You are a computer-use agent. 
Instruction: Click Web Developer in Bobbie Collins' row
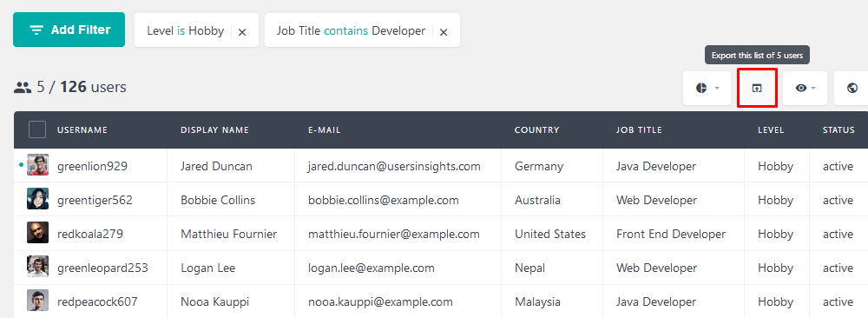click(x=656, y=200)
